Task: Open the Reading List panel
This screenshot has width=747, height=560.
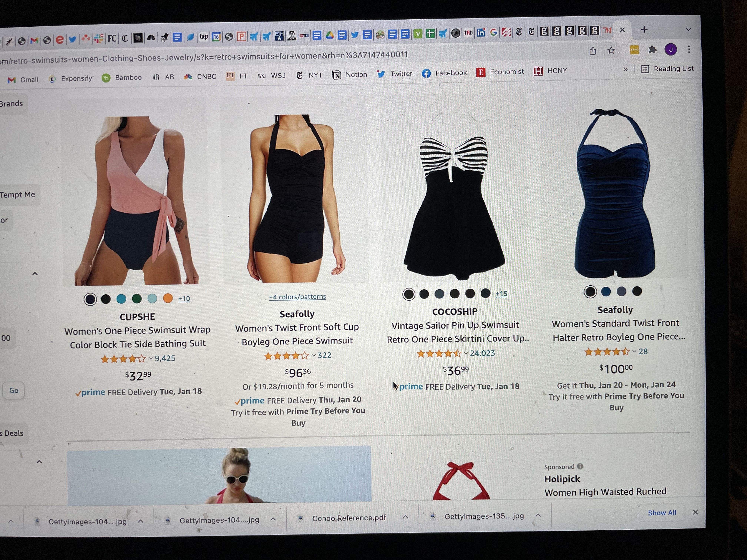Action: 667,69
